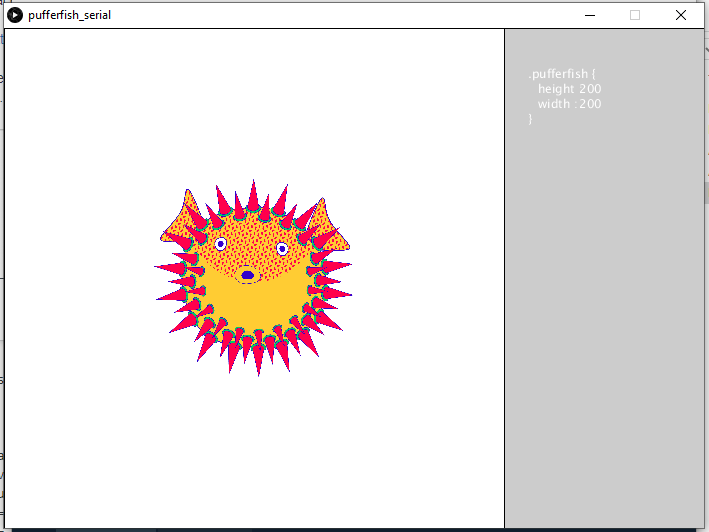Click the leftmost spike of the pufferfish
This screenshot has width=709, height=532.
[166, 267]
